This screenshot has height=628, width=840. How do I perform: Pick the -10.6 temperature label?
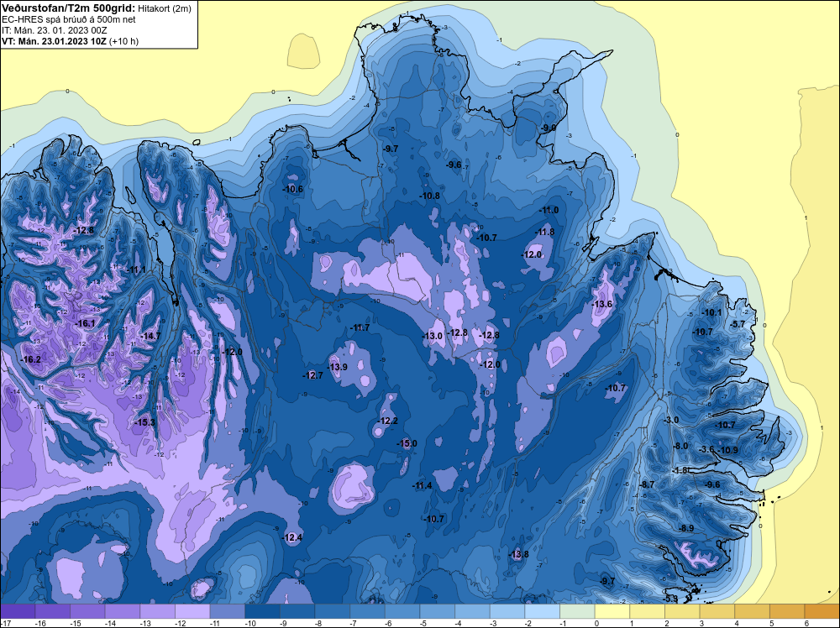pos(292,189)
